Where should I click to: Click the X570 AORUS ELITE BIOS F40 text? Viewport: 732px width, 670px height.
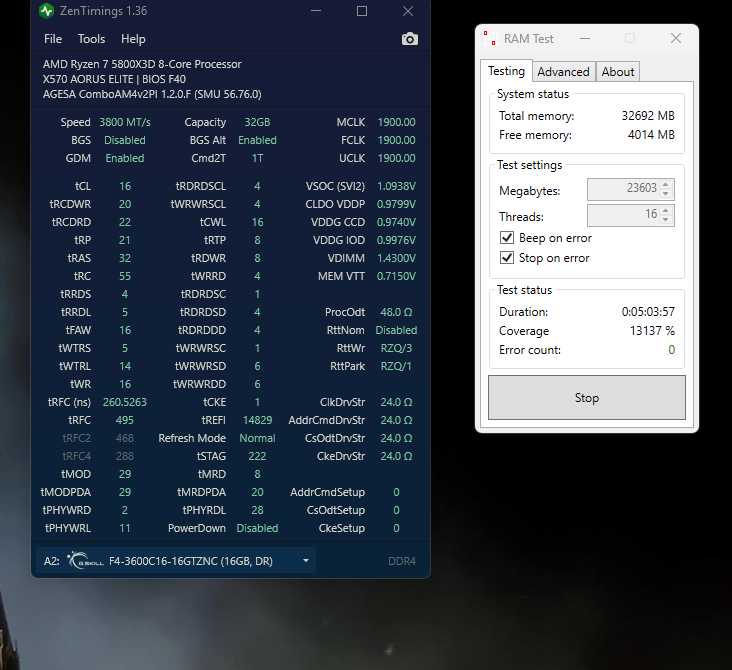pos(114,79)
